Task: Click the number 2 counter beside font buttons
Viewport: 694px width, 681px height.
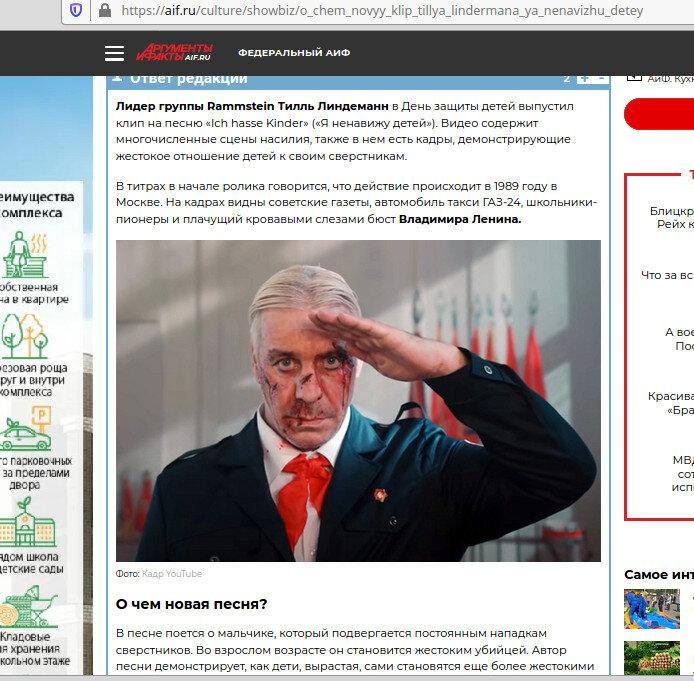Action: point(567,79)
